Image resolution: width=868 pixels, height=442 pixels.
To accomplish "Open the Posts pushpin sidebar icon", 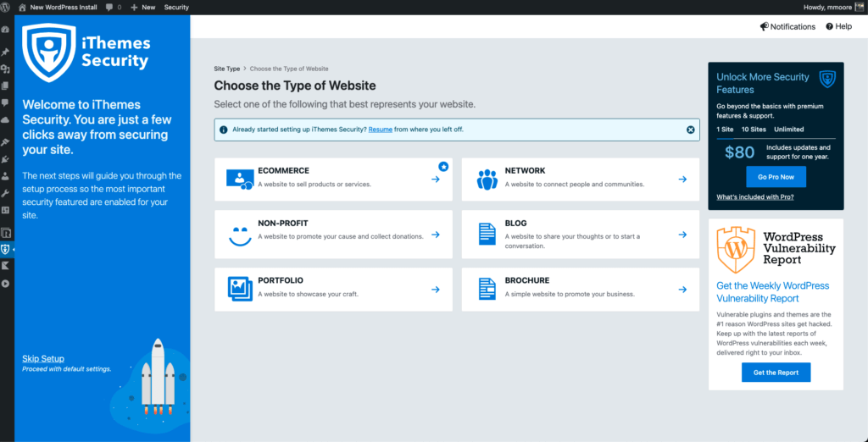I will point(6,52).
